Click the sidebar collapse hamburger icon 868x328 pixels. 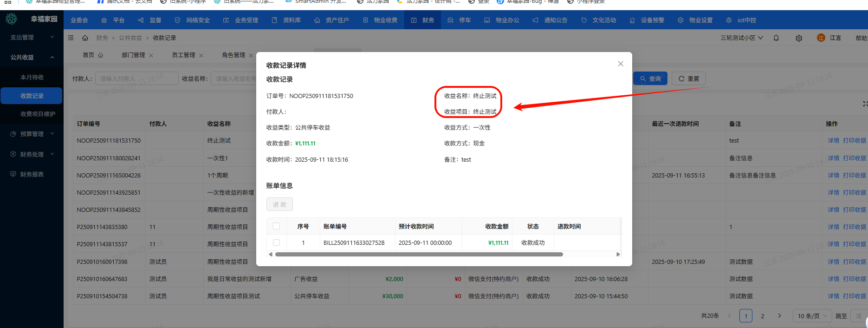[71, 38]
